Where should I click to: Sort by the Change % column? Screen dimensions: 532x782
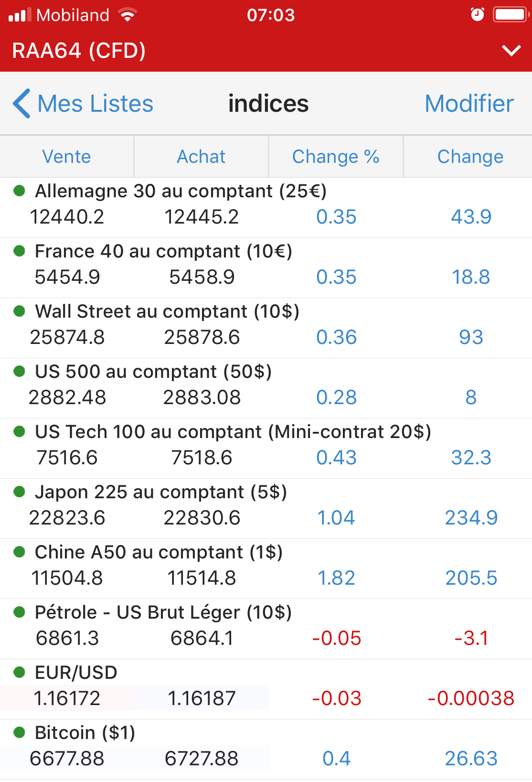[336, 157]
